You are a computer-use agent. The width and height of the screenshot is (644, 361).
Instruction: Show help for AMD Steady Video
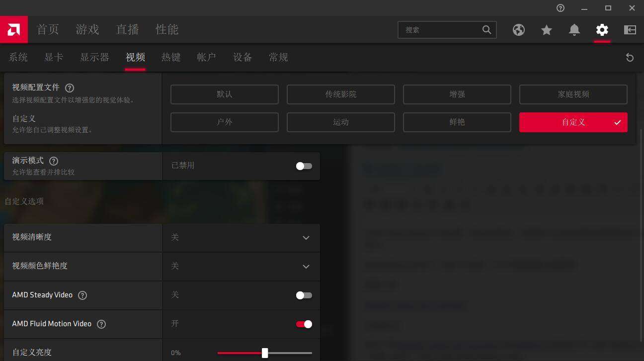click(82, 295)
